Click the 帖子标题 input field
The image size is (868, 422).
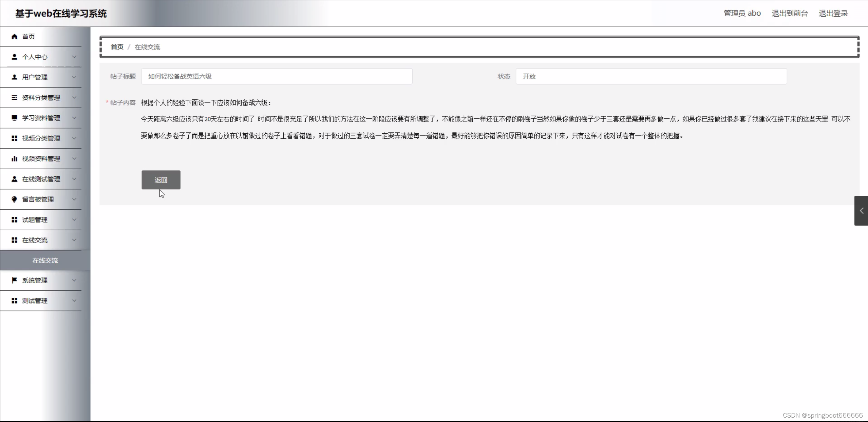pos(277,77)
